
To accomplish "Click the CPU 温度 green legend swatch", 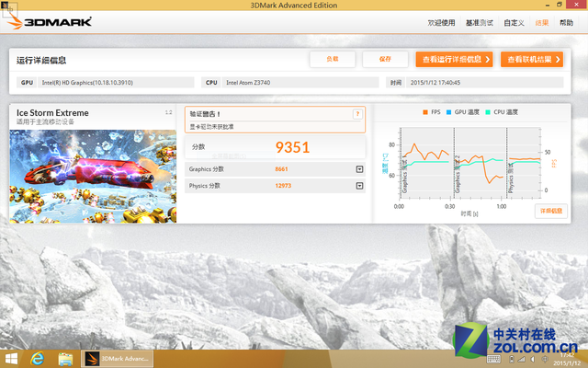I will click(x=488, y=112).
